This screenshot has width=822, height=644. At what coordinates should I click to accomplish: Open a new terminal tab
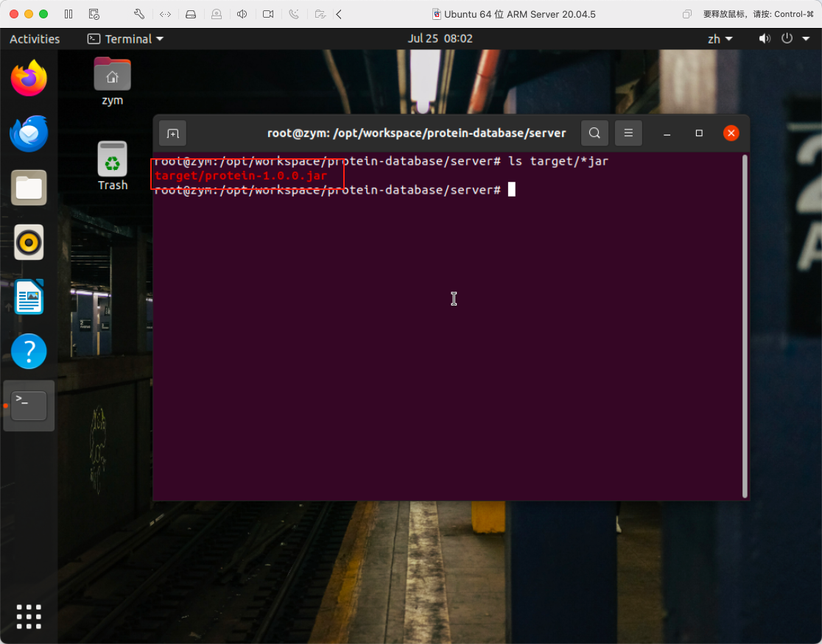[172, 132]
